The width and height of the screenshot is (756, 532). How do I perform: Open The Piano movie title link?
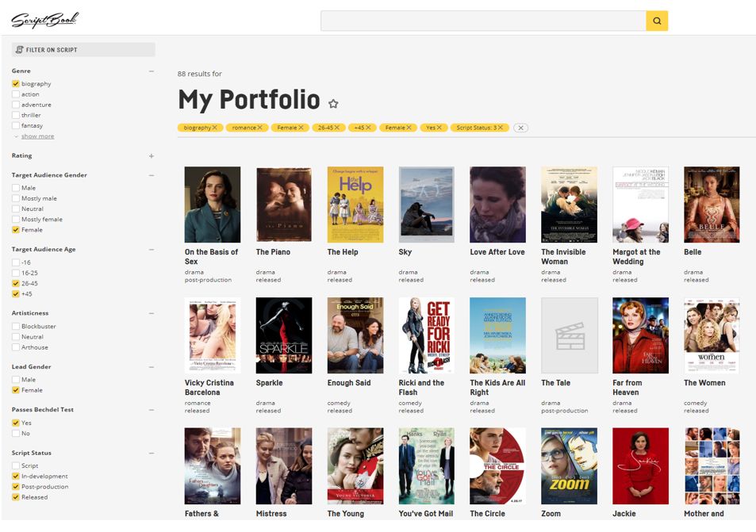click(273, 252)
